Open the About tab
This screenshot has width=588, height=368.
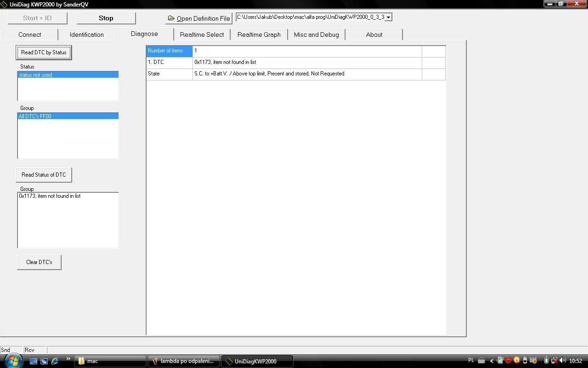coord(374,34)
